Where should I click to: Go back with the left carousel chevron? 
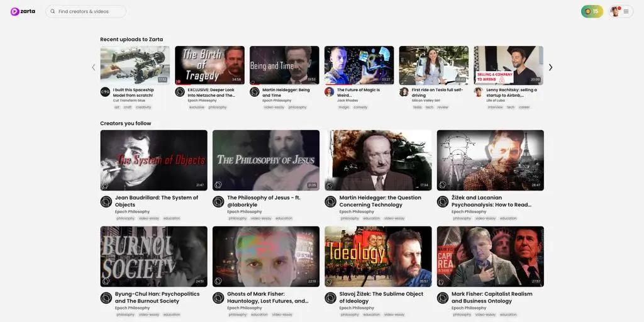click(x=93, y=67)
